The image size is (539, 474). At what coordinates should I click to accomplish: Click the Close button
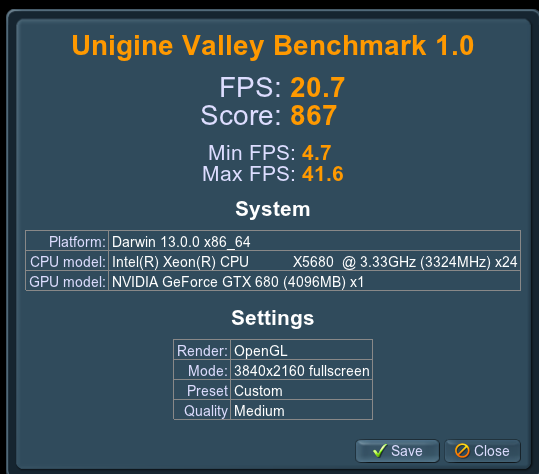point(483,451)
